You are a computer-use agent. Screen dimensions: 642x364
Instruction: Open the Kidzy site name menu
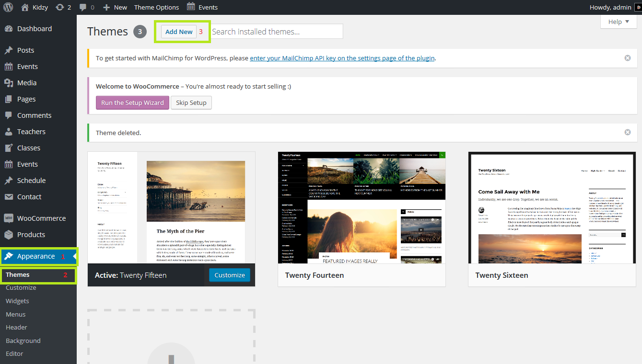pyautogui.click(x=41, y=7)
